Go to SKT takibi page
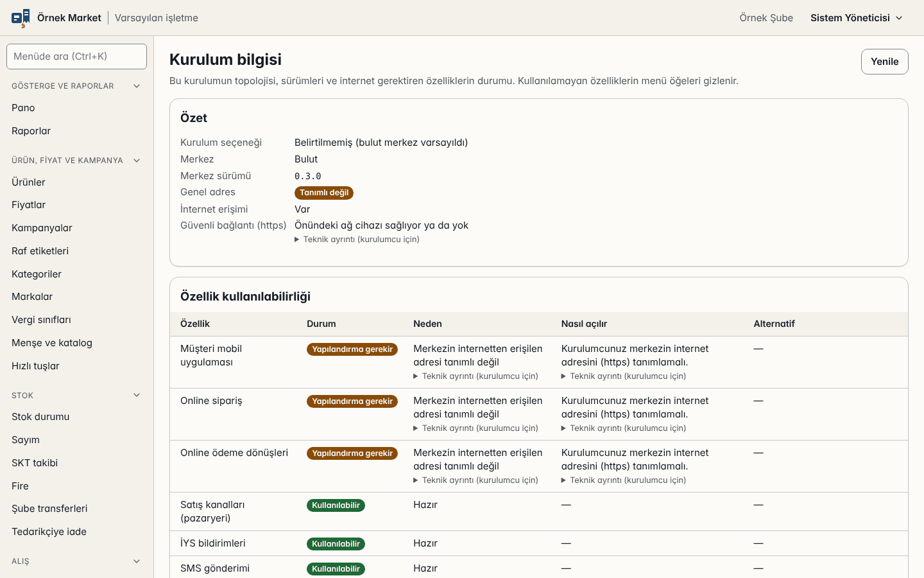Viewport: 924px width, 578px height. click(76, 463)
